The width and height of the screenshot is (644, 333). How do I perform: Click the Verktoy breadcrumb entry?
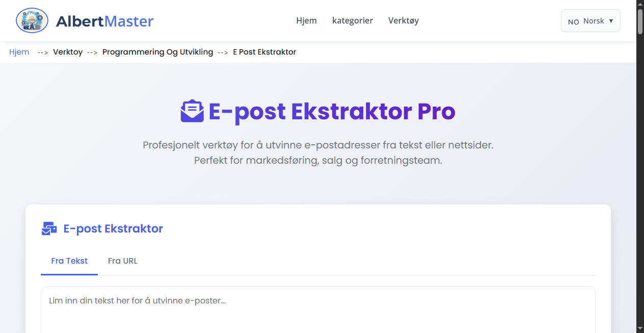coord(68,52)
